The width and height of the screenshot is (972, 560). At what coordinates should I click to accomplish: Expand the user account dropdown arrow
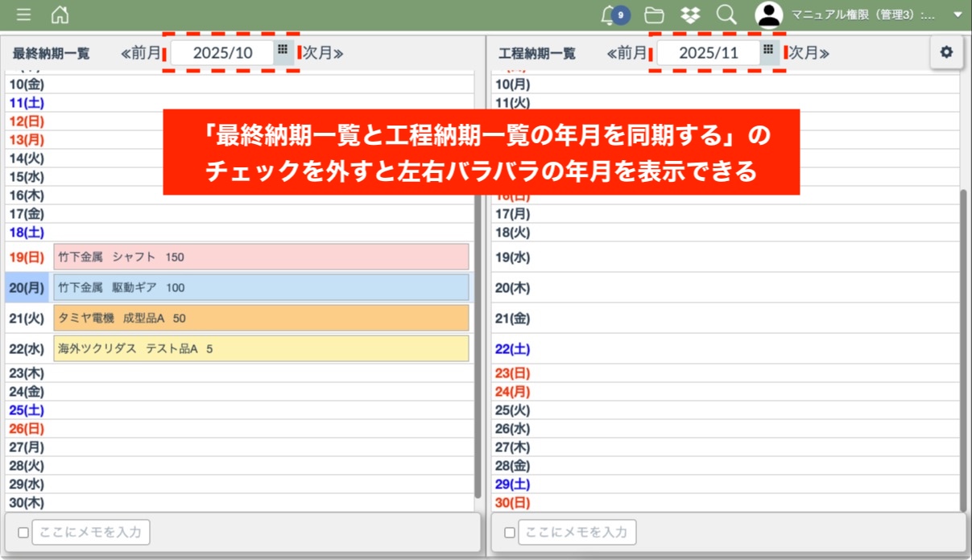[x=957, y=14]
